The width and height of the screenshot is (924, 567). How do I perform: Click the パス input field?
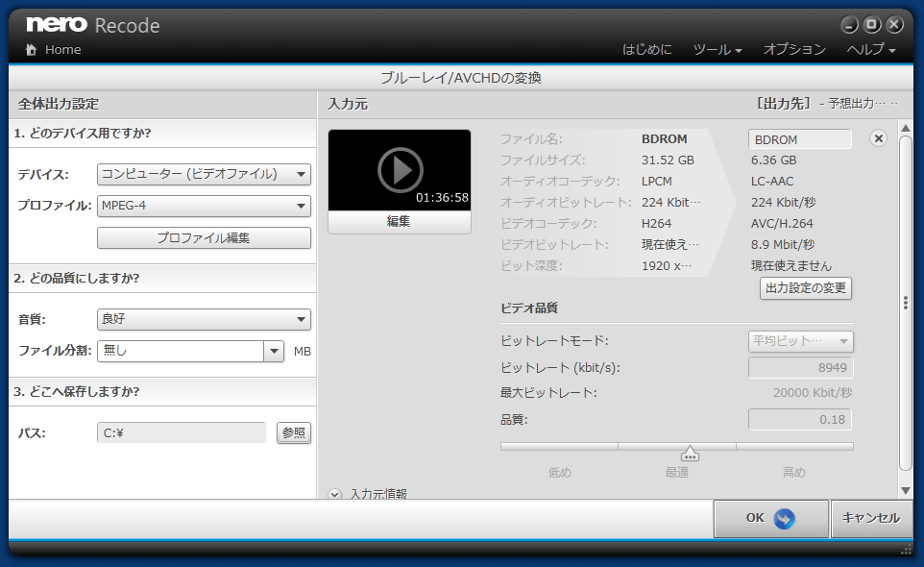click(x=181, y=433)
